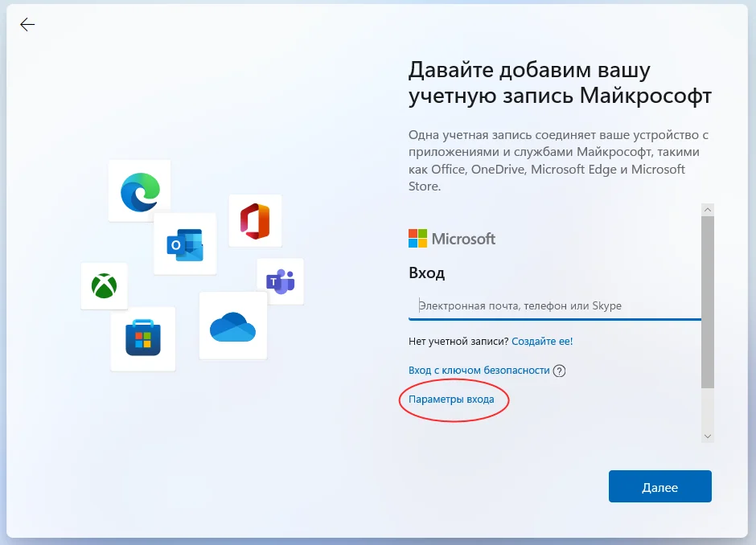
Task: Click the vertical scrollbar thumb
Action: click(707, 301)
